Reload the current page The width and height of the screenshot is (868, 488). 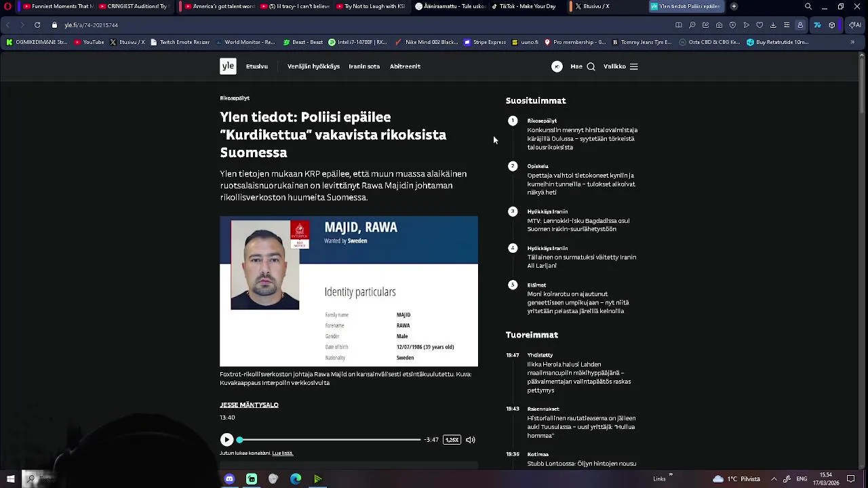point(37,25)
